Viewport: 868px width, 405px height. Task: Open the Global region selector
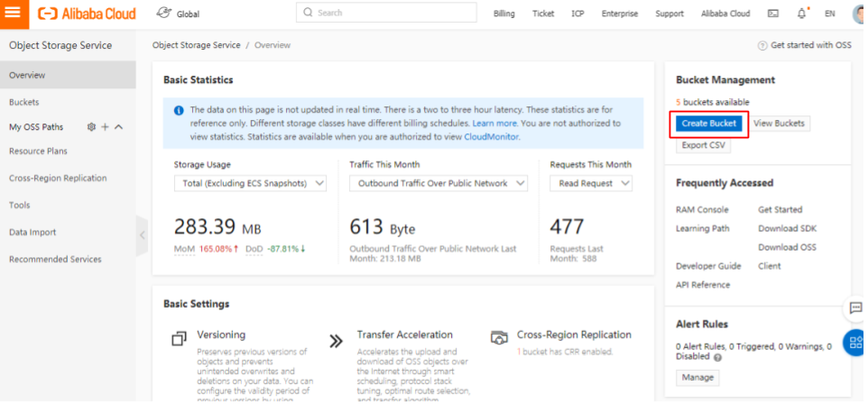tap(178, 14)
